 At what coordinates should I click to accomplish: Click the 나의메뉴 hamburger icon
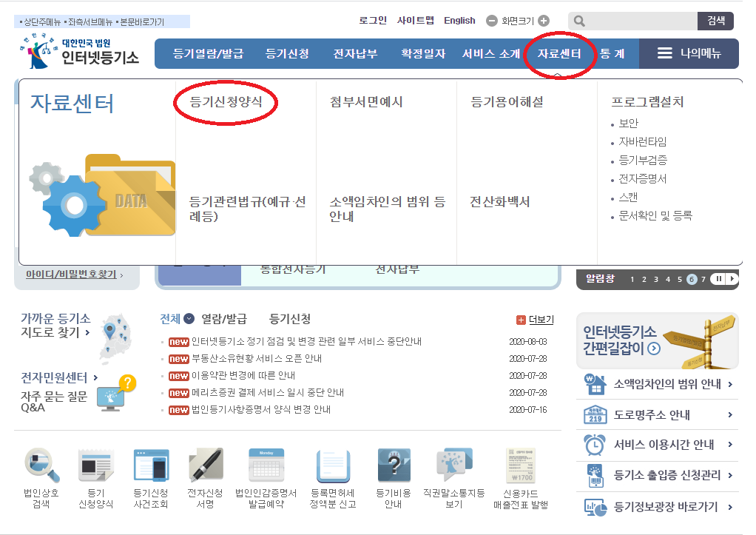coord(664,53)
